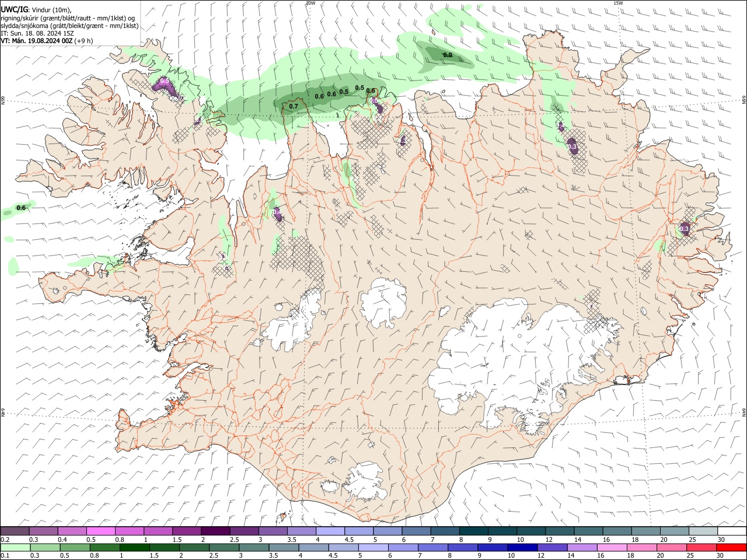Pick the darkest purple swatch between 2 and 2.5
Screen dimensions: 747x560
(215, 531)
